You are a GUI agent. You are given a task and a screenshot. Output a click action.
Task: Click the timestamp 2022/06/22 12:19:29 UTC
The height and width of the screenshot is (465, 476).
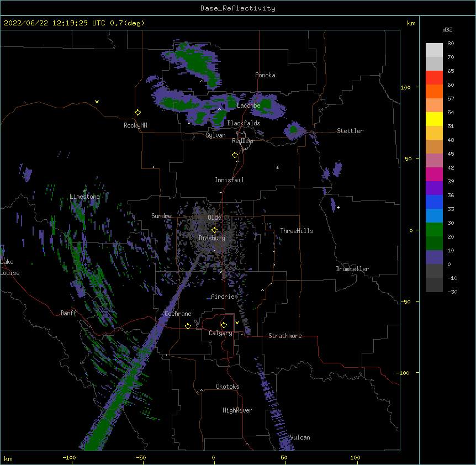[55, 23]
